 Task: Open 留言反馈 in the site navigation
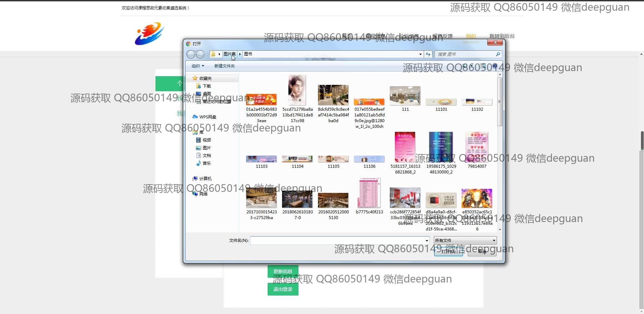pyautogui.click(x=442, y=36)
